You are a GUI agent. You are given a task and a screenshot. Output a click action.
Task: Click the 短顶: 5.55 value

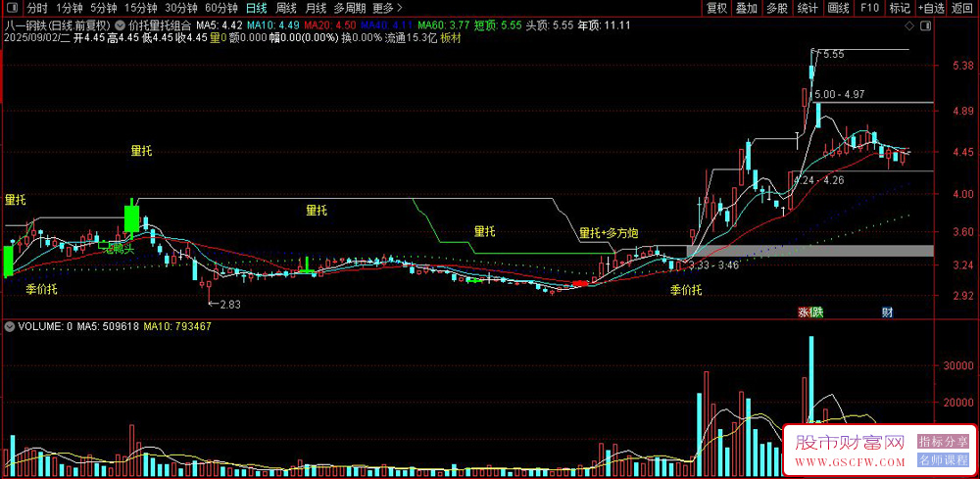pos(498,26)
